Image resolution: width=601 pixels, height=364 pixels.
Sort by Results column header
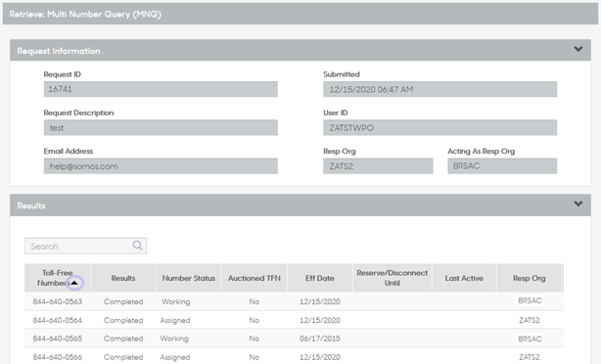click(x=123, y=278)
